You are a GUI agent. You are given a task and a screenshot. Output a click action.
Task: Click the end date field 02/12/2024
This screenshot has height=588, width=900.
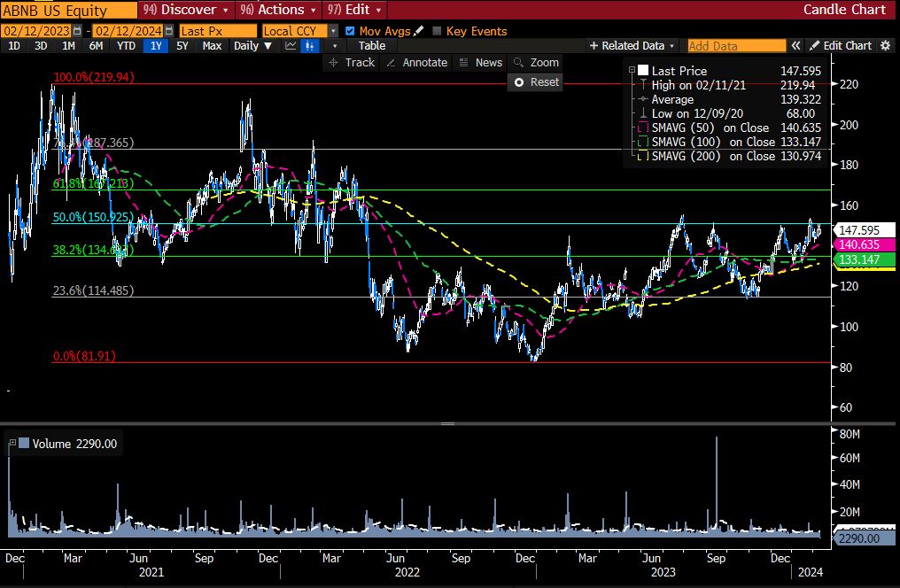pos(128,31)
